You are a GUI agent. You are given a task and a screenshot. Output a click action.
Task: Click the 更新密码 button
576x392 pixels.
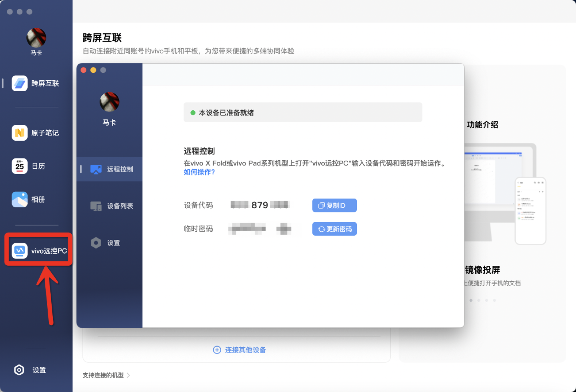pyautogui.click(x=334, y=229)
